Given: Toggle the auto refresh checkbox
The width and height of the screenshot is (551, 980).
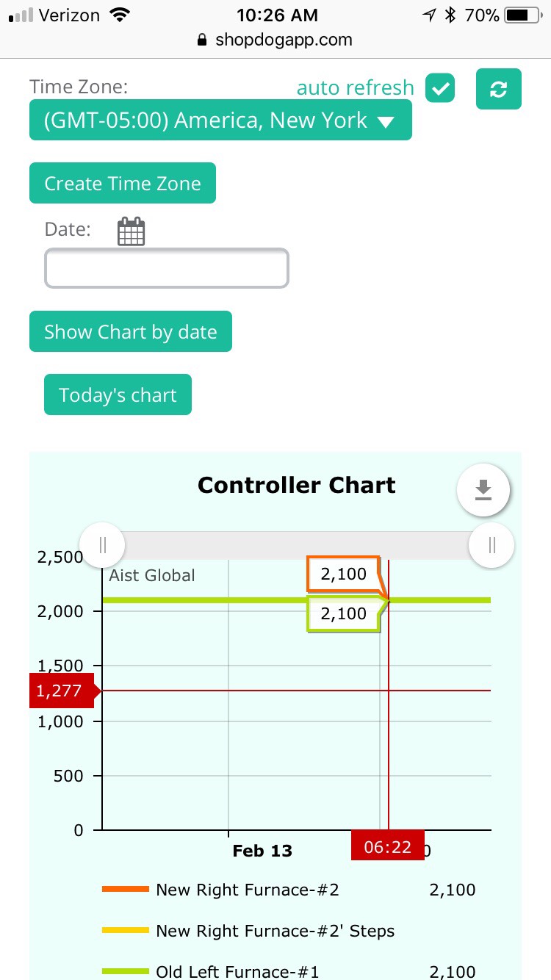Looking at the screenshot, I should coord(440,89).
